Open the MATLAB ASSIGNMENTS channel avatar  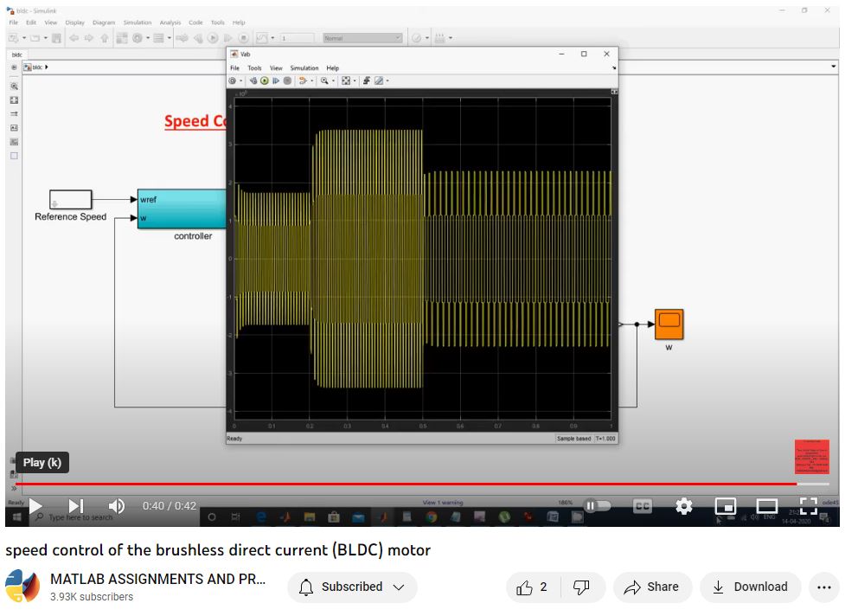[22, 587]
